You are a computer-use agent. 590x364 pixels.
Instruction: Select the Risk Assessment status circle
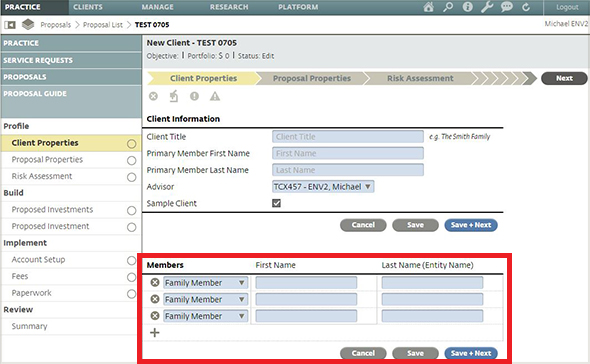coord(131,177)
